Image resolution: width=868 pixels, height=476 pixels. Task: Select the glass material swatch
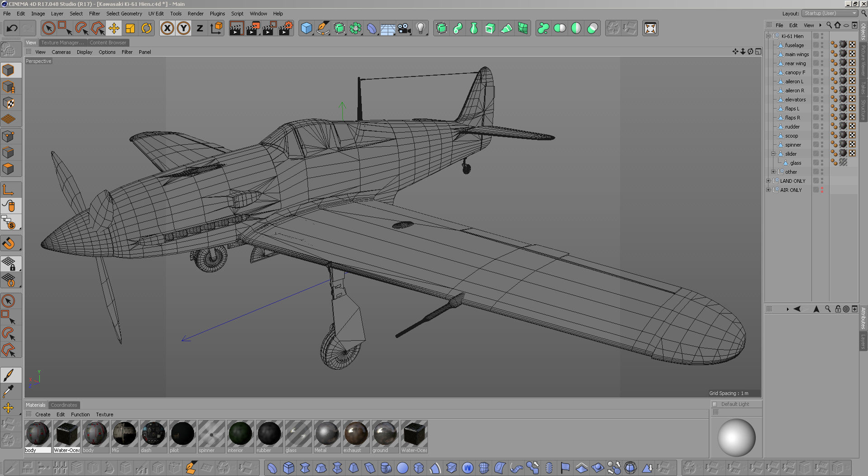pos(298,434)
